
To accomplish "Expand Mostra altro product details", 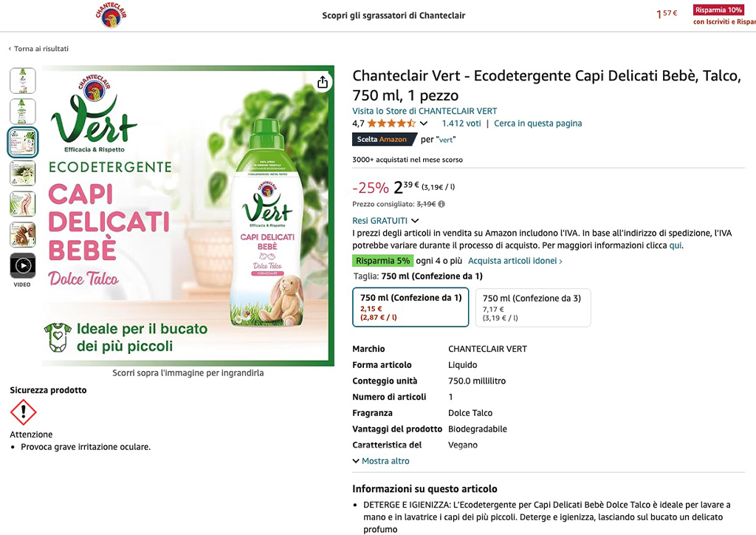I will point(381,460).
